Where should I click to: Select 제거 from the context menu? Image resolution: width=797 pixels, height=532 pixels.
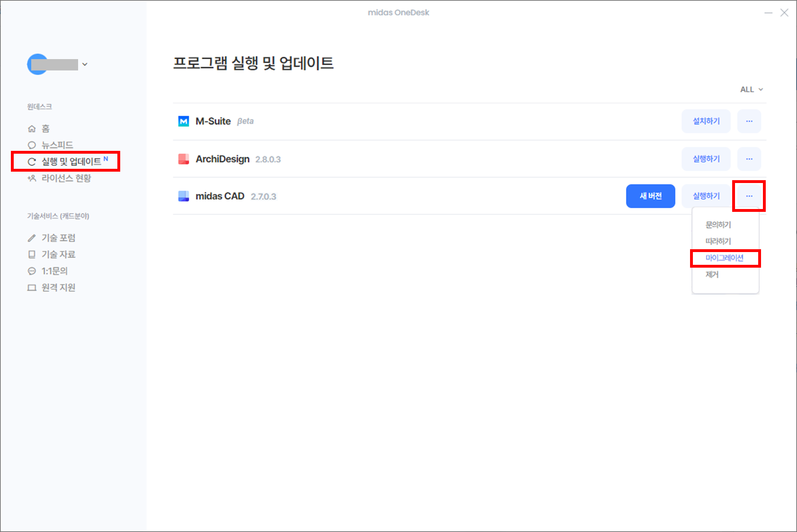pyautogui.click(x=712, y=274)
